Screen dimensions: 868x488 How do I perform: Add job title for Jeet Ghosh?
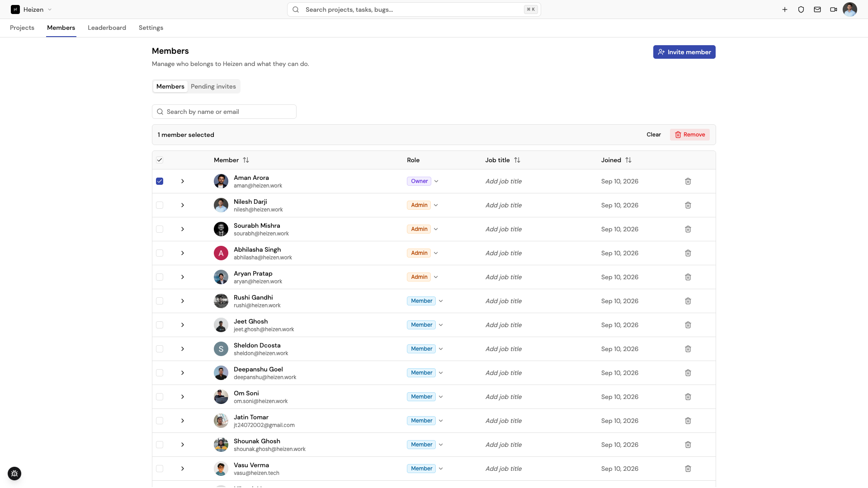point(504,325)
